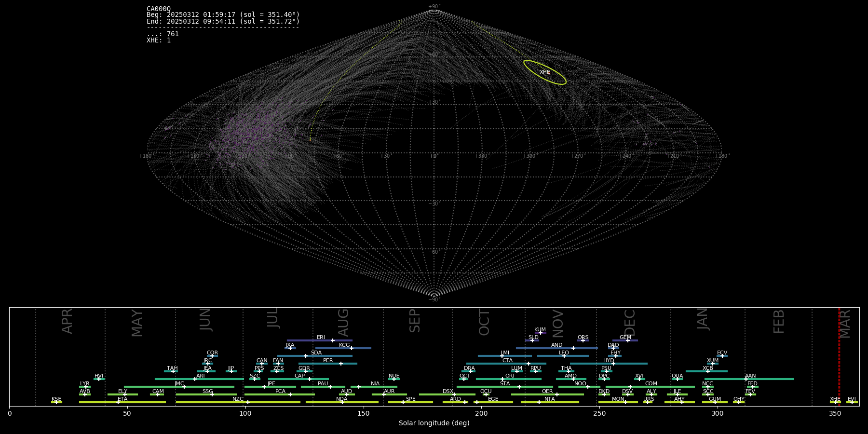Image resolution: width=868 pixels, height=434 pixels.
Task: Click the LMI shower label
Action: pos(505,353)
